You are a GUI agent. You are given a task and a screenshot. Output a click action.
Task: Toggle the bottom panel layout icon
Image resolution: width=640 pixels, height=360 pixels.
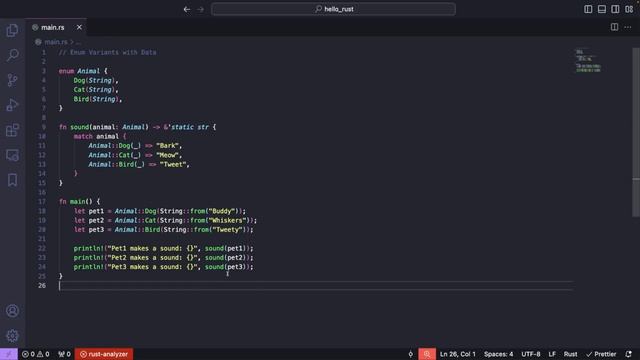click(x=602, y=9)
